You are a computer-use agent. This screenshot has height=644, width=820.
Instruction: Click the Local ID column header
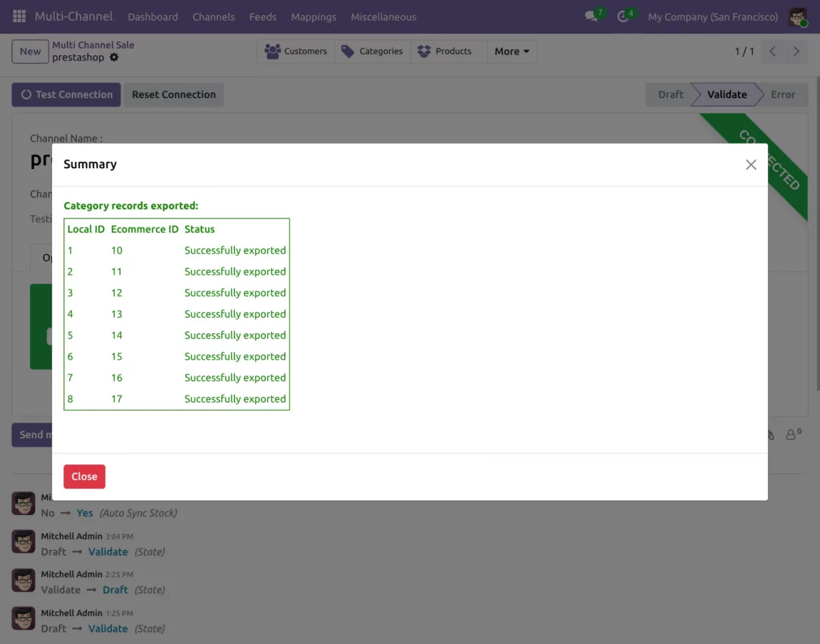point(86,229)
